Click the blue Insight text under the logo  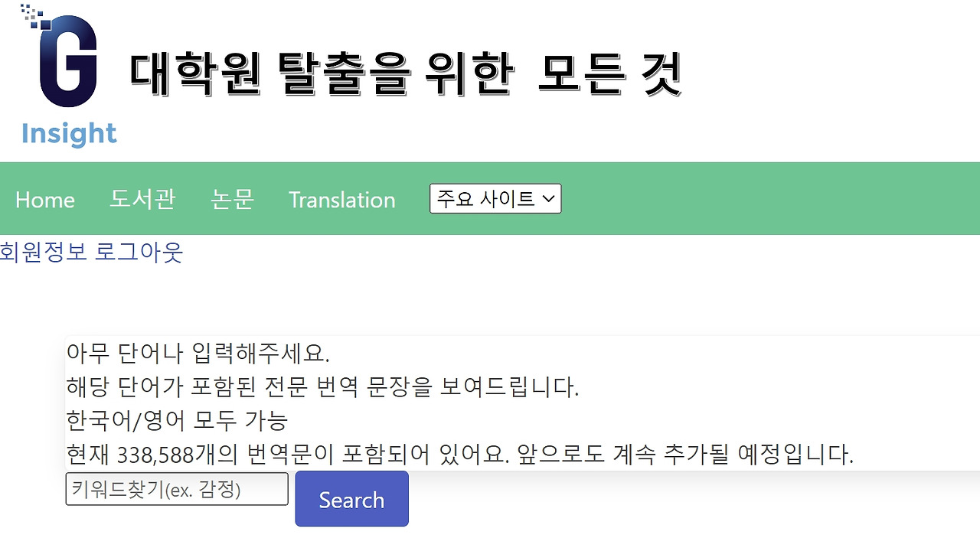click(69, 133)
